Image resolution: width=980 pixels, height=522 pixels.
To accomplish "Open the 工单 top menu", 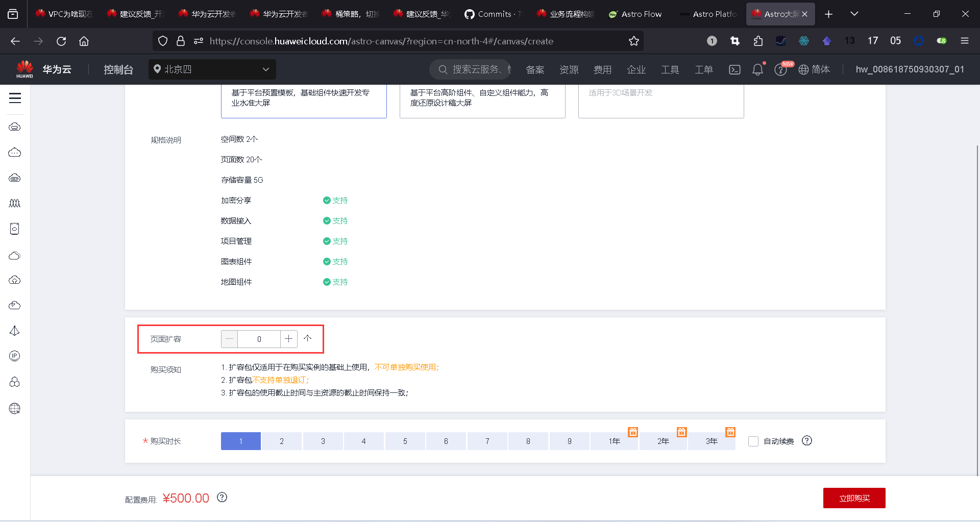I will 704,69.
